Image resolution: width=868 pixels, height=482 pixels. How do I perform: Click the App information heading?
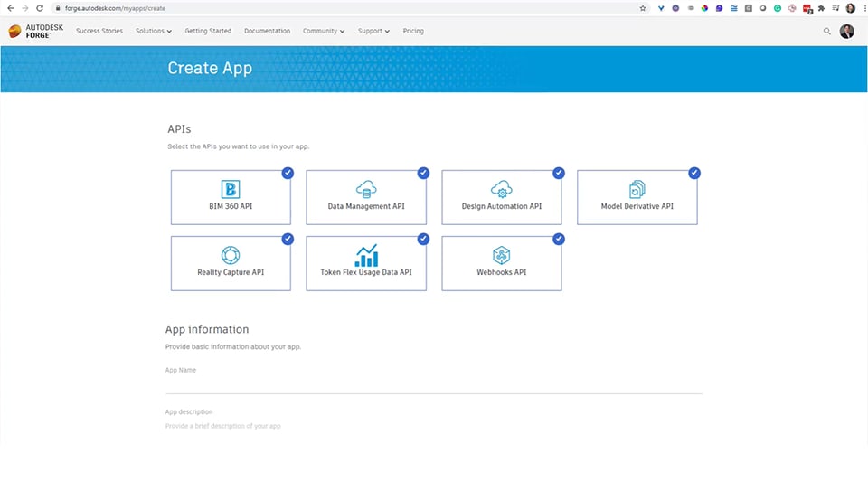tap(207, 329)
